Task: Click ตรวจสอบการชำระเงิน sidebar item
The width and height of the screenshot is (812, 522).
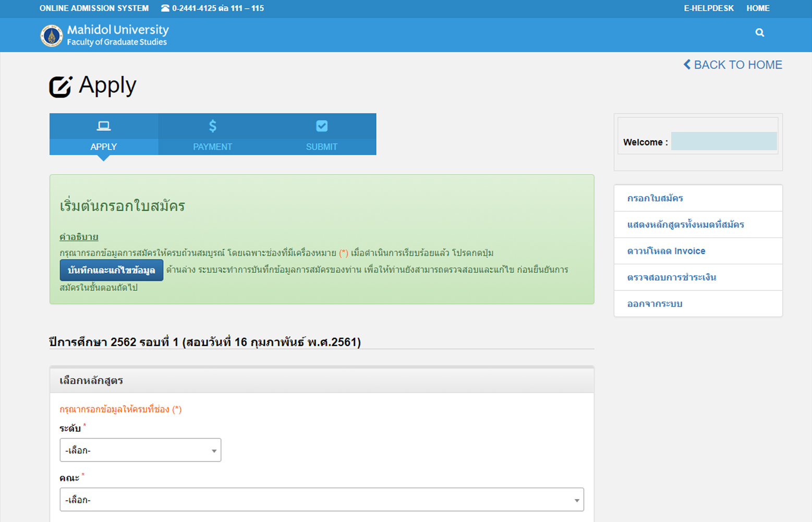Action: tap(671, 277)
